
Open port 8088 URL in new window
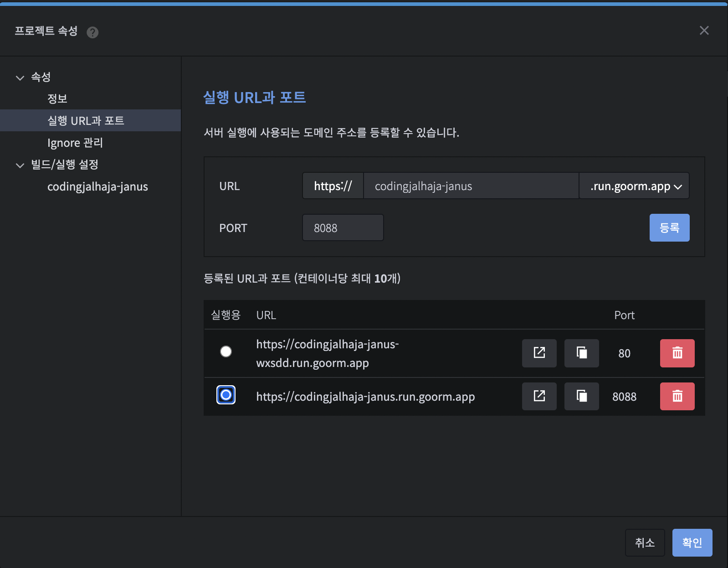[x=539, y=396]
